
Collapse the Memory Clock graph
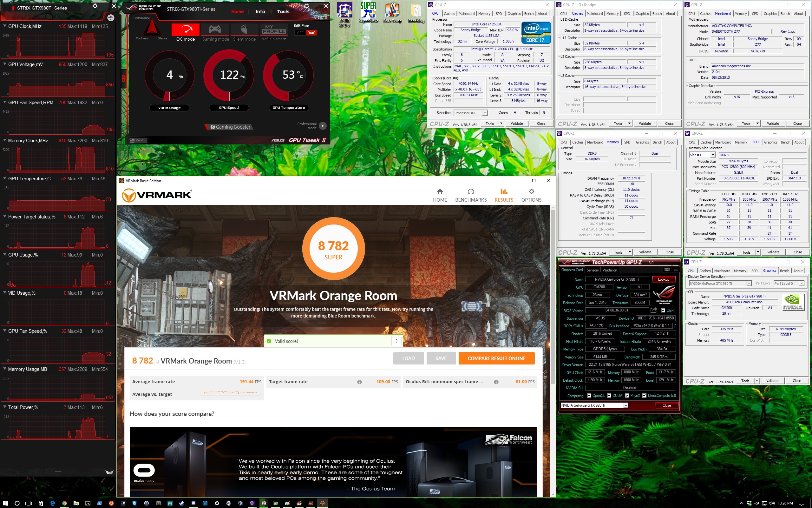click(5, 140)
